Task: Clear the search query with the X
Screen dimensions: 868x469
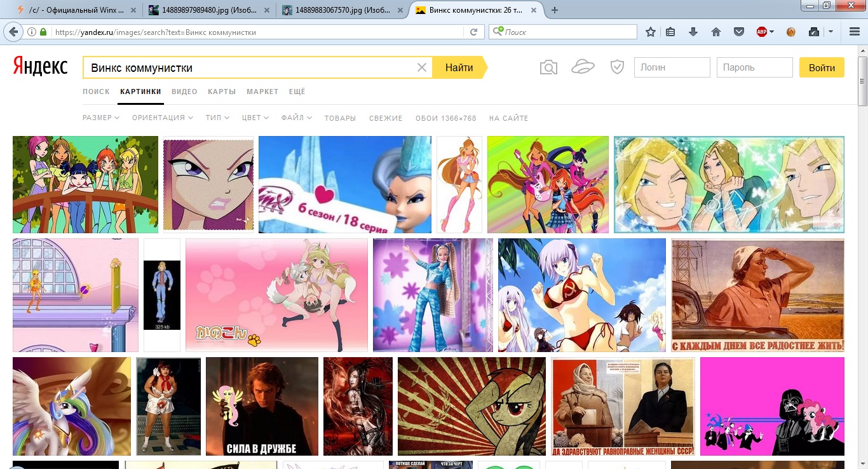Action: click(x=421, y=67)
